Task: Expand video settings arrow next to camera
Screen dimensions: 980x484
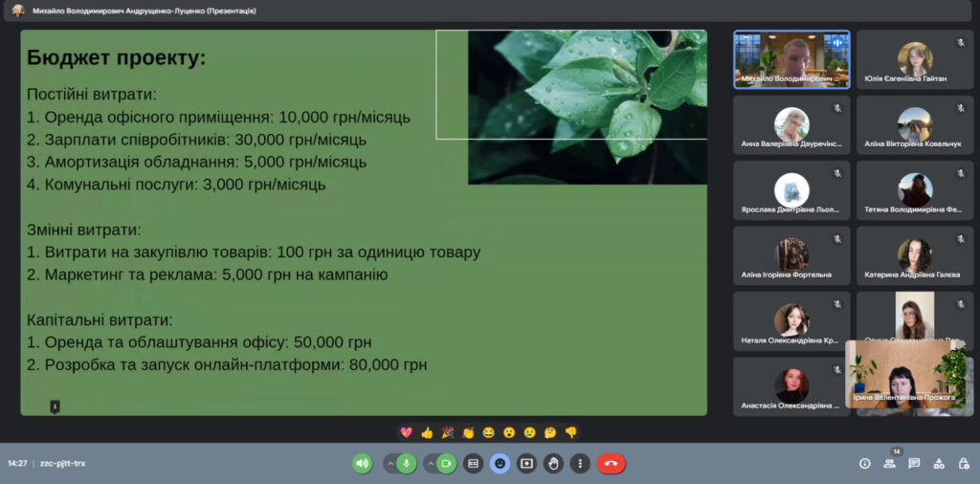Action: [x=430, y=463]
